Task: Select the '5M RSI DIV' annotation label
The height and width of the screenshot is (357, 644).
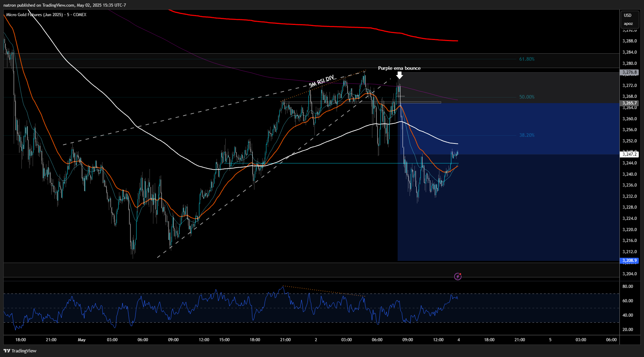Action: [x=321, y=81]
